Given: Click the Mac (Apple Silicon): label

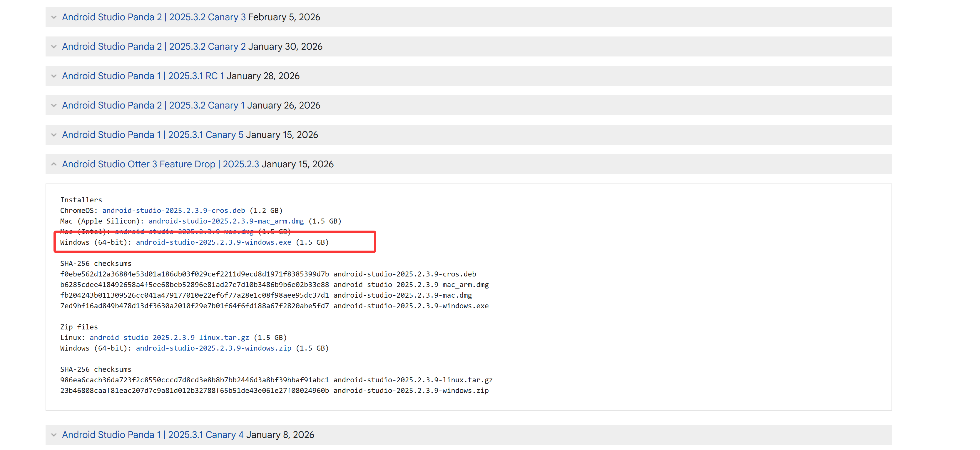Looking at the screenshot, I should [x=102, y=221].
